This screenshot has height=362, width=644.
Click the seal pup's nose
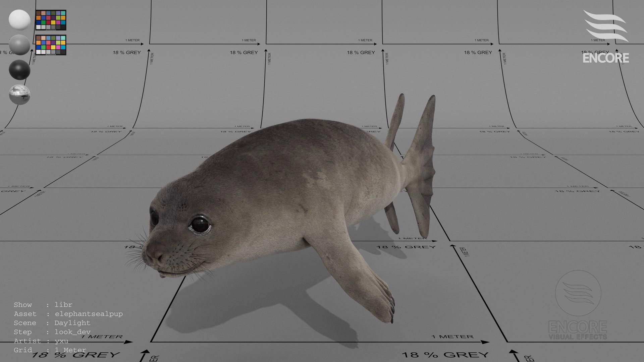click(155, 256)
